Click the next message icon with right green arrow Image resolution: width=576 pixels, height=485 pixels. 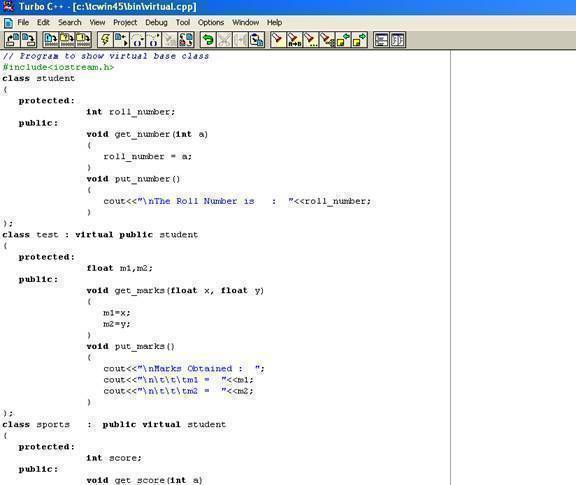click(359, 39)
